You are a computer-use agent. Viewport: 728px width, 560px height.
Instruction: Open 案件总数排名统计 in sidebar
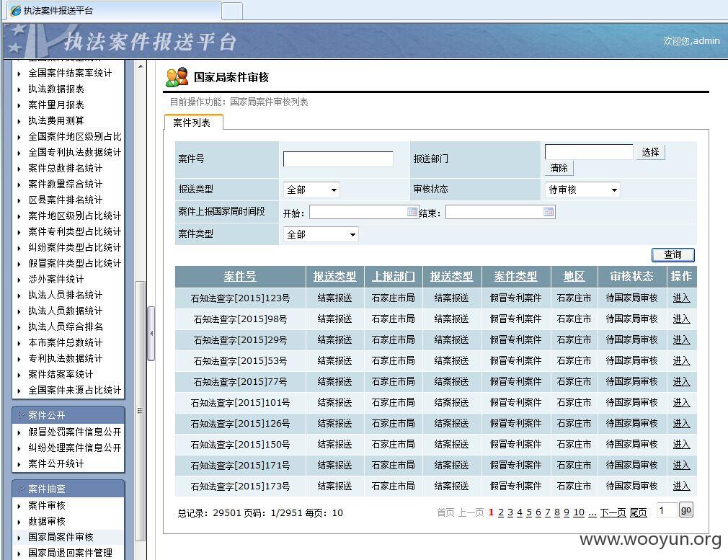coord(66,168)
